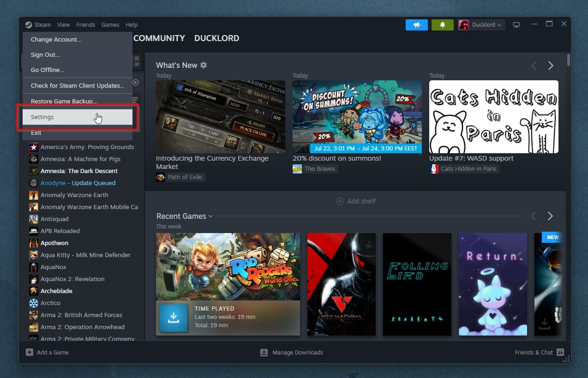Open the Return game cover
This screenshot has height=378, width=588.
[493, 284]
